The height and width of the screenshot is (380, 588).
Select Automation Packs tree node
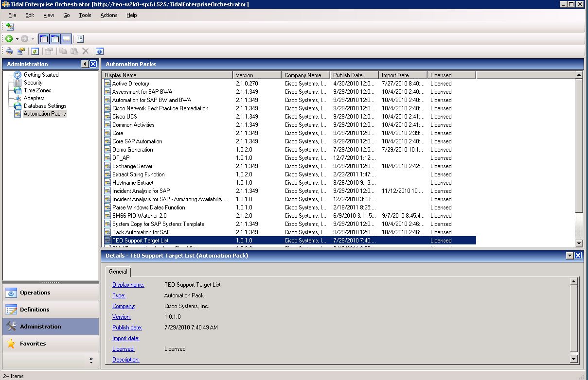(x=45, y=114)
